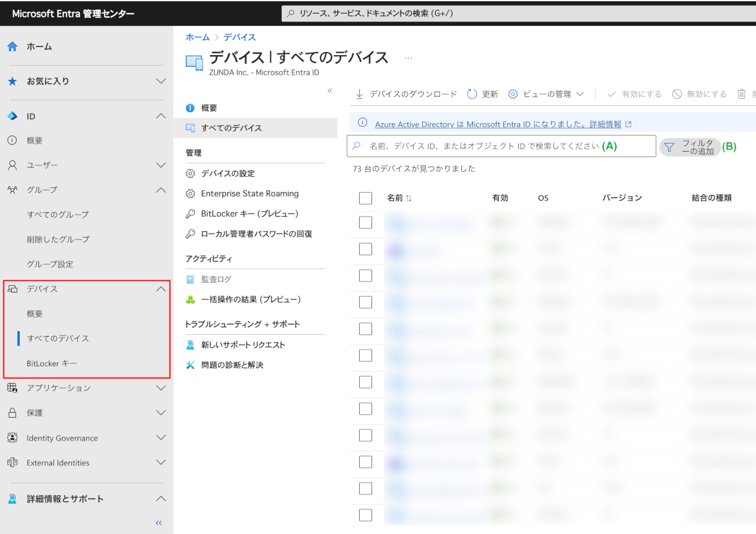This screenshot has height=534, width=756.
Task: Collapse the デバイス section chevron
Action: pos(161,289)
